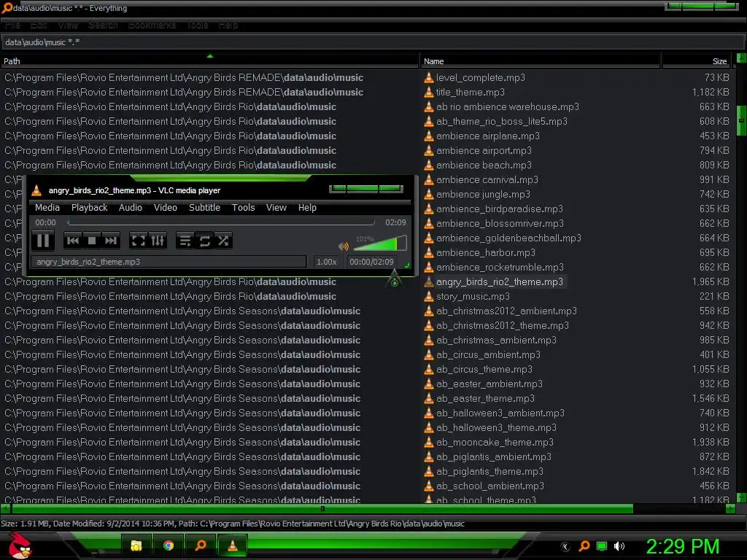
Task: Adjust the VLC volume slider
Action: (381, 243)
